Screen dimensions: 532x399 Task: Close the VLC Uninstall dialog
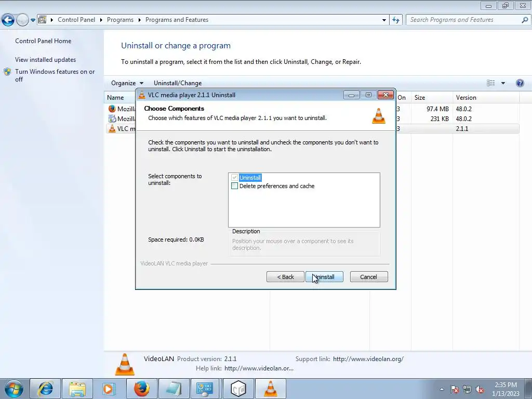(386, 95)
